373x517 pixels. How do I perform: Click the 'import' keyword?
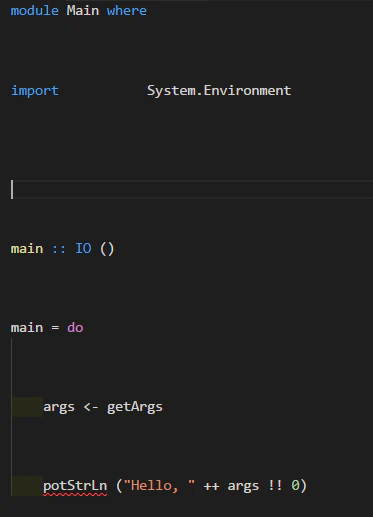pyautogui.click(x=35, y=91)
